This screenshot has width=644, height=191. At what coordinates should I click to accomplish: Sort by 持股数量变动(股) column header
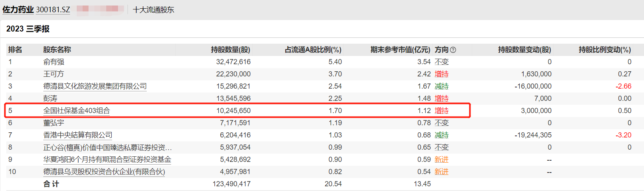[x=525, y=50]
